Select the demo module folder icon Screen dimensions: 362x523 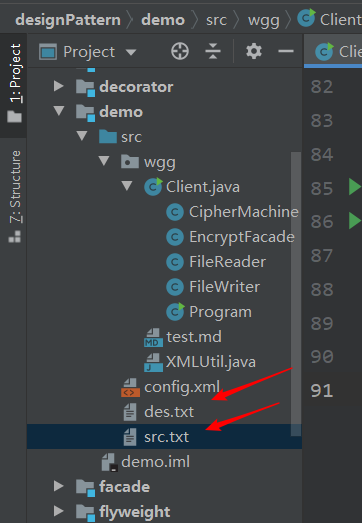point(85,112)
